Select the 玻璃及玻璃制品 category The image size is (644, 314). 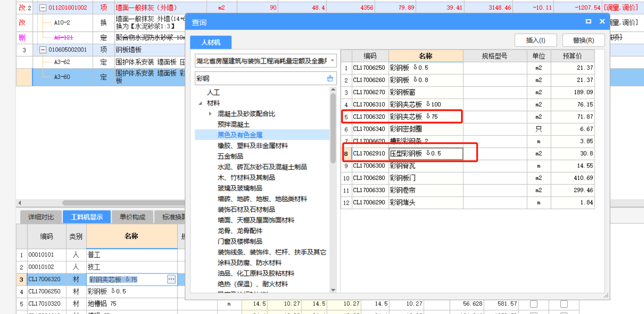click(240, 188)
